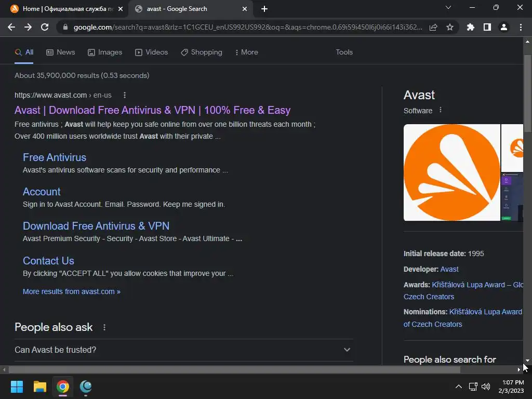Close the avast Google Search tab

245,9
